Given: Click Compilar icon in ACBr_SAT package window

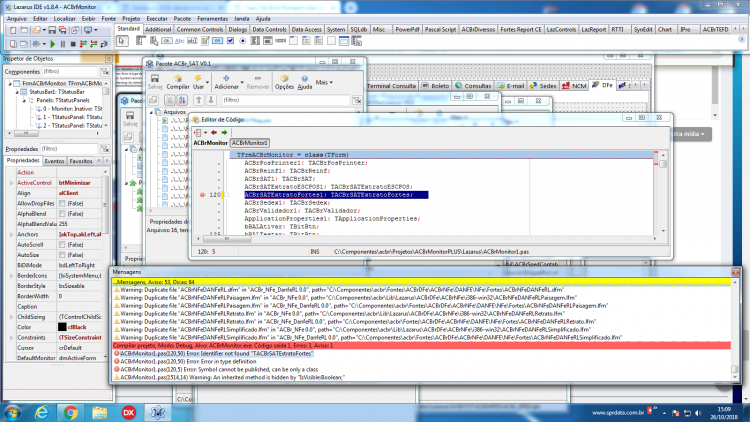Looking at the screenshot, I should 177,82.
